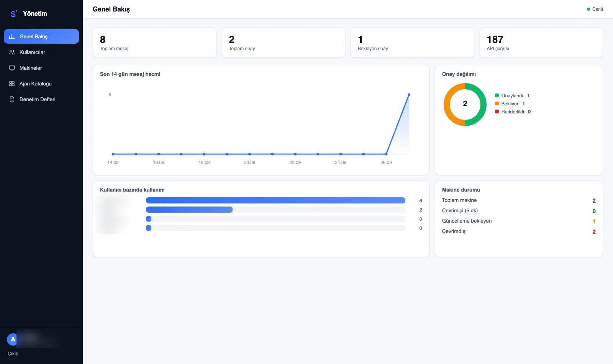Click the Bekleyen onay stat card
The height and width of the screenshot is (364, 613).
pyautogui.click(x=412, y=43)
